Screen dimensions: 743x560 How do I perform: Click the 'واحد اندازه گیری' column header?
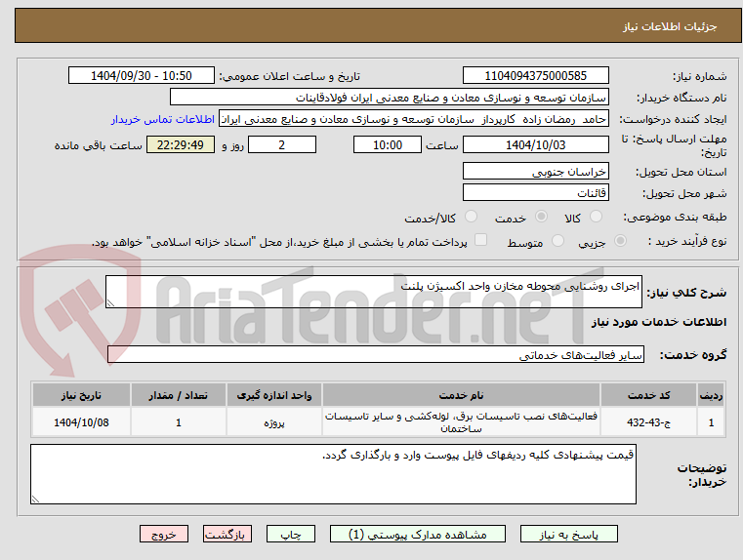[x=274, y=395]
